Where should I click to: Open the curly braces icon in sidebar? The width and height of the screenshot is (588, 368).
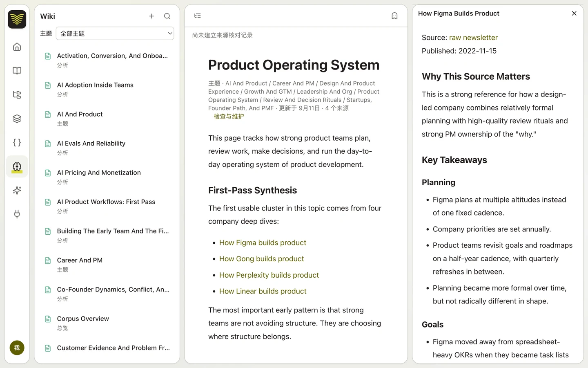(x=17, y=143)
